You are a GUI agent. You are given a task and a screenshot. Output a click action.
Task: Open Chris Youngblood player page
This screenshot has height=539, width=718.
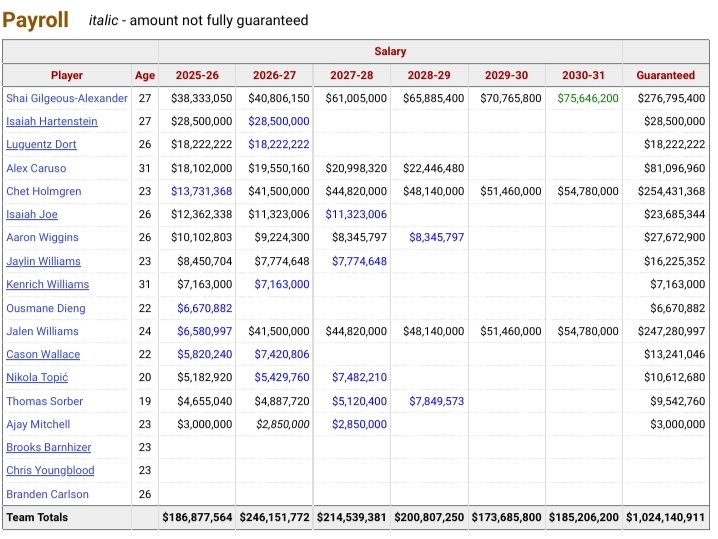pos(50,470)
